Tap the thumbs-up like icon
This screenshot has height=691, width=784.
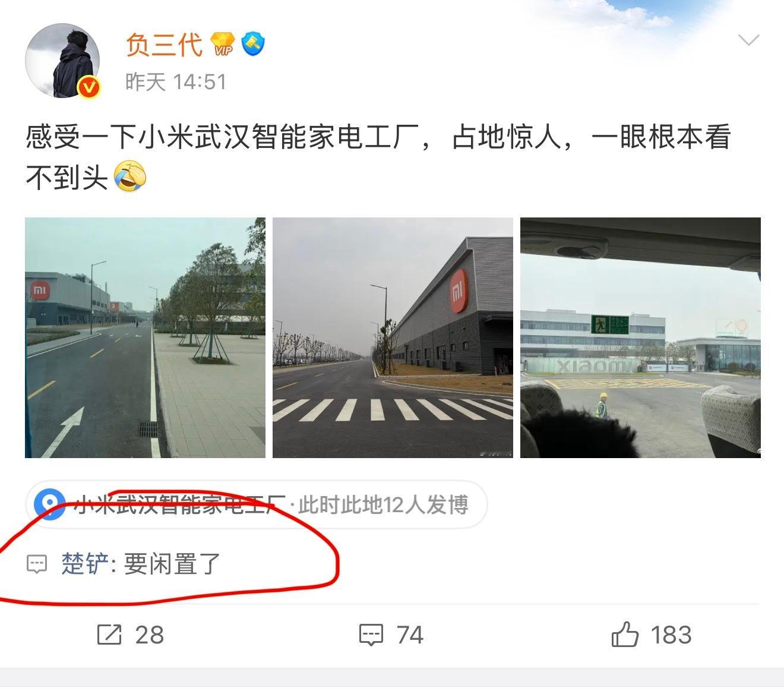(625, 635)
